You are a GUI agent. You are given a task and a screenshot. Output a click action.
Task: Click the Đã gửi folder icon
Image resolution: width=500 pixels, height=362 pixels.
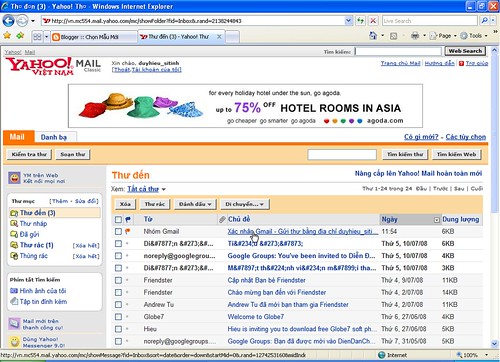point(14,234)
